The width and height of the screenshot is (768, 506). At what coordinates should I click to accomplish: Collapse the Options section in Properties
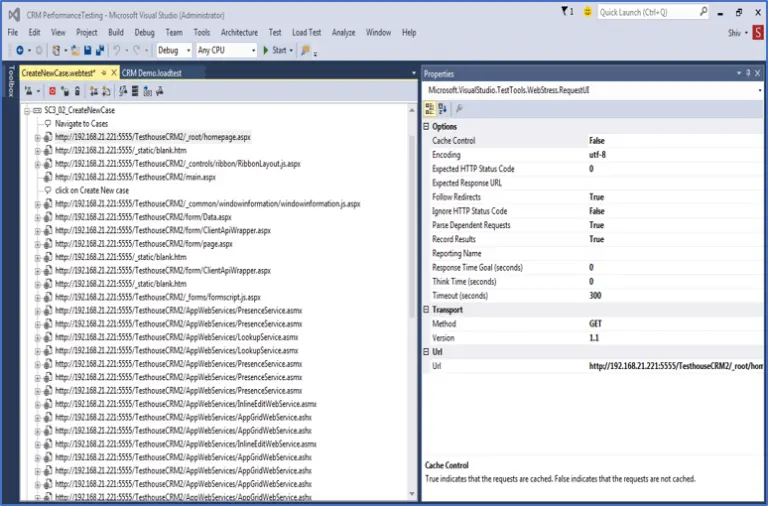[x=427, y=127]
